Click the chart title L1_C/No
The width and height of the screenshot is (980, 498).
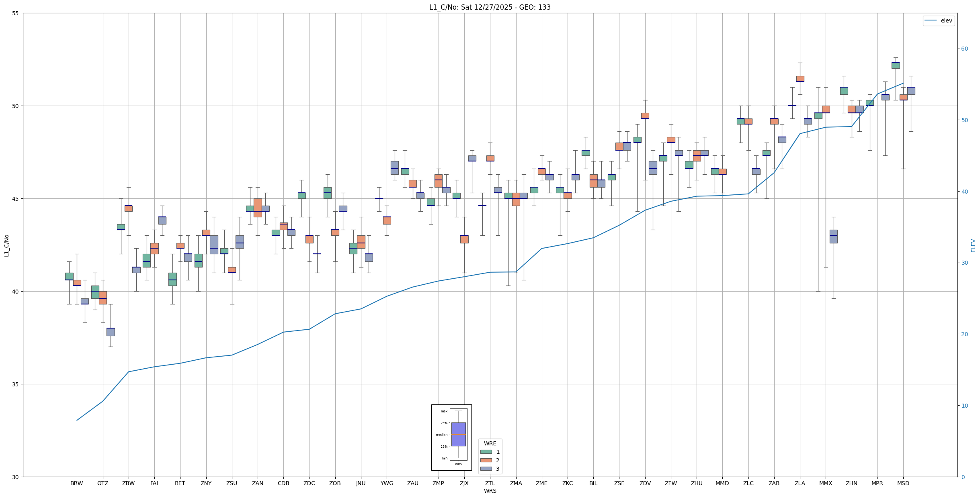click(x=490, y=7)
